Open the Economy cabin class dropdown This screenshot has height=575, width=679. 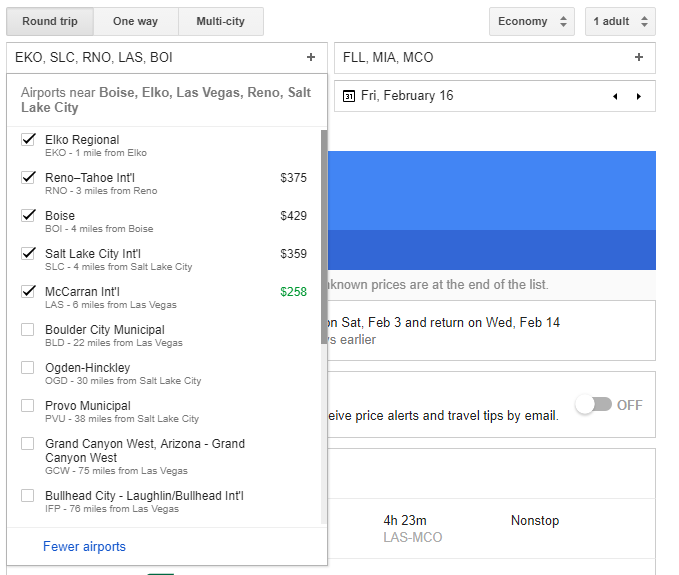pos(532,21)
